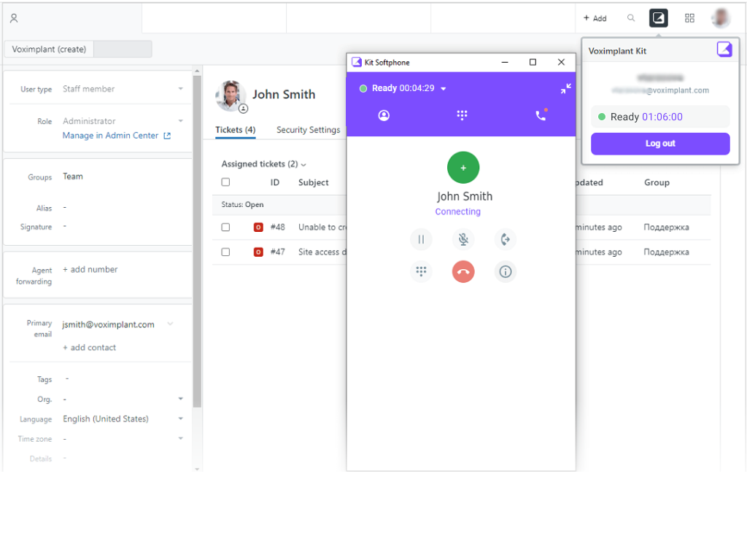Click the Kit Softphone window title icon

pyautogui.click(x=356, y=62)
